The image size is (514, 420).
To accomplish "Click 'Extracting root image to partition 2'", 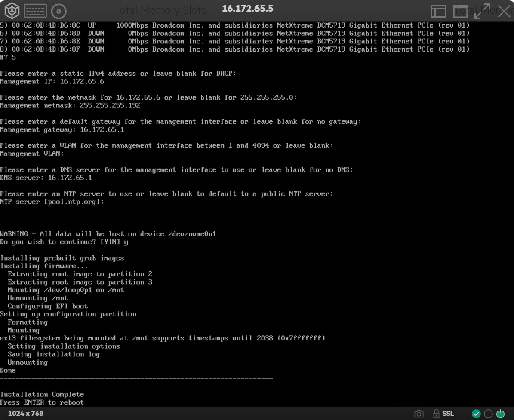I will coord(80,274).
